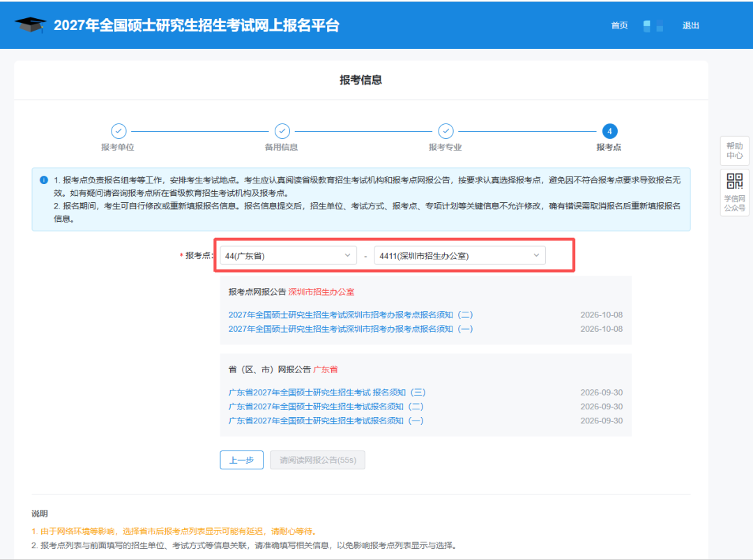Click the 备用信息 step checkmark circle

tap(282, 131)
